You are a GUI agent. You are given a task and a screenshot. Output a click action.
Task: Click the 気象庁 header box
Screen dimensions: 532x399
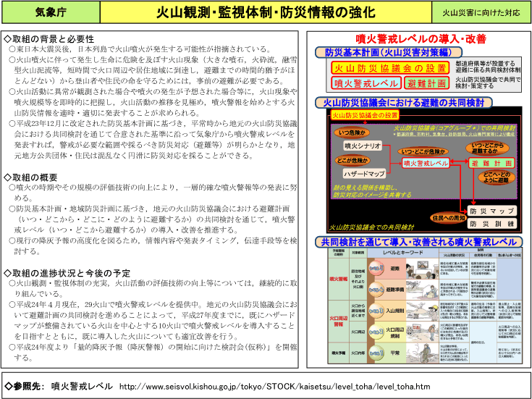tap(51, 12)
